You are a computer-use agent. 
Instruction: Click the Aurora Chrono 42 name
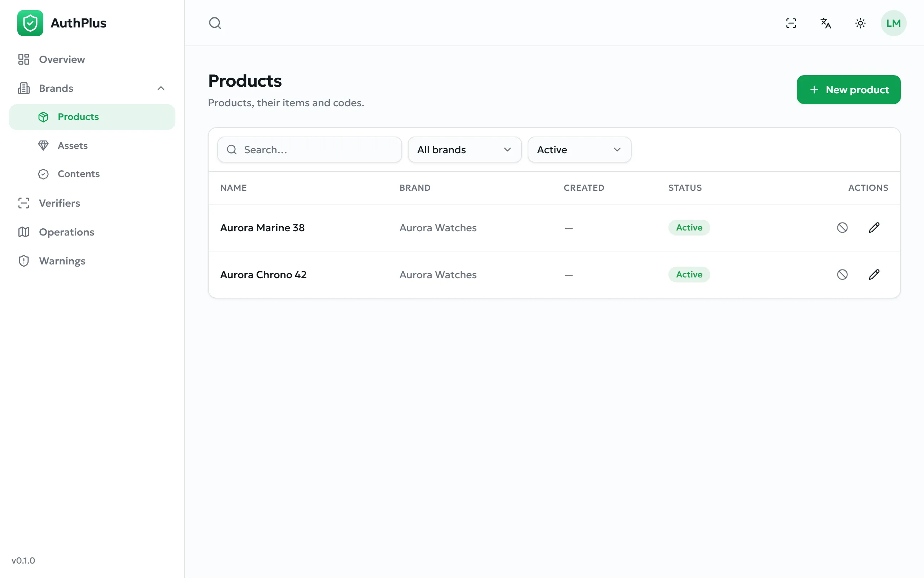pos(263,275)
